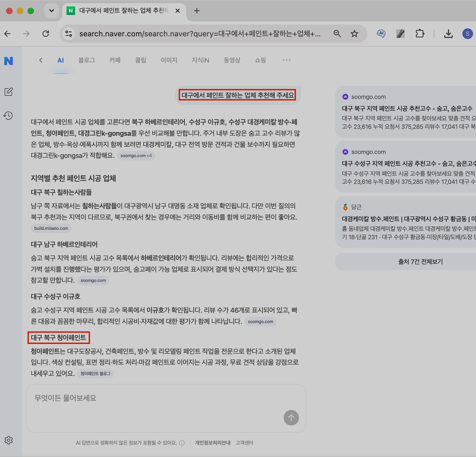Bookmark this page with the star
The height and width of the screenshot is (457, 476).
354,34
